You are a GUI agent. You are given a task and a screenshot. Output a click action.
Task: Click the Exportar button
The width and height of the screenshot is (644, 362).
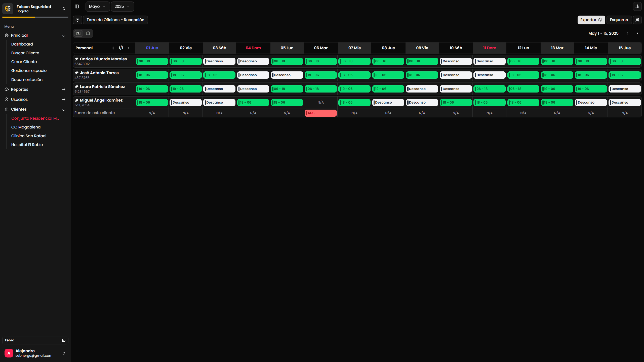[591, 20]
